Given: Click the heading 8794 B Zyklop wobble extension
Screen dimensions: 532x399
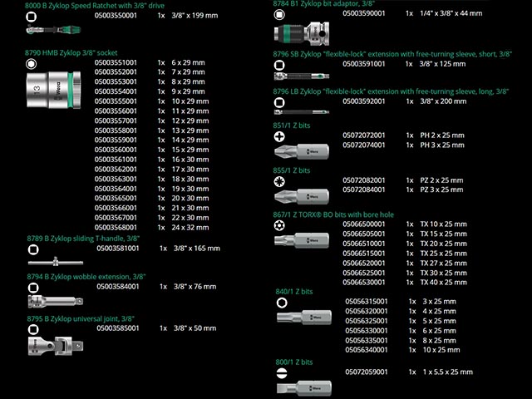Looking at the screenshot, I should 86,277.
